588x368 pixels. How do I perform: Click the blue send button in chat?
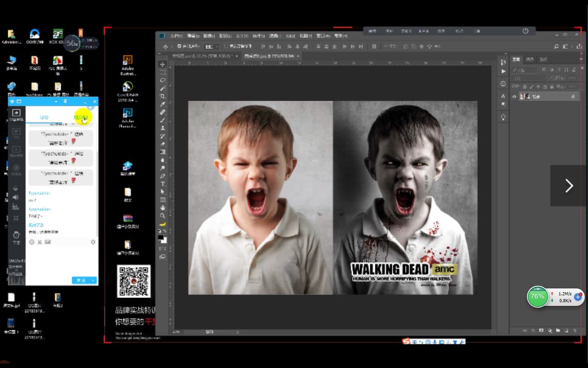tap(80, 280)
